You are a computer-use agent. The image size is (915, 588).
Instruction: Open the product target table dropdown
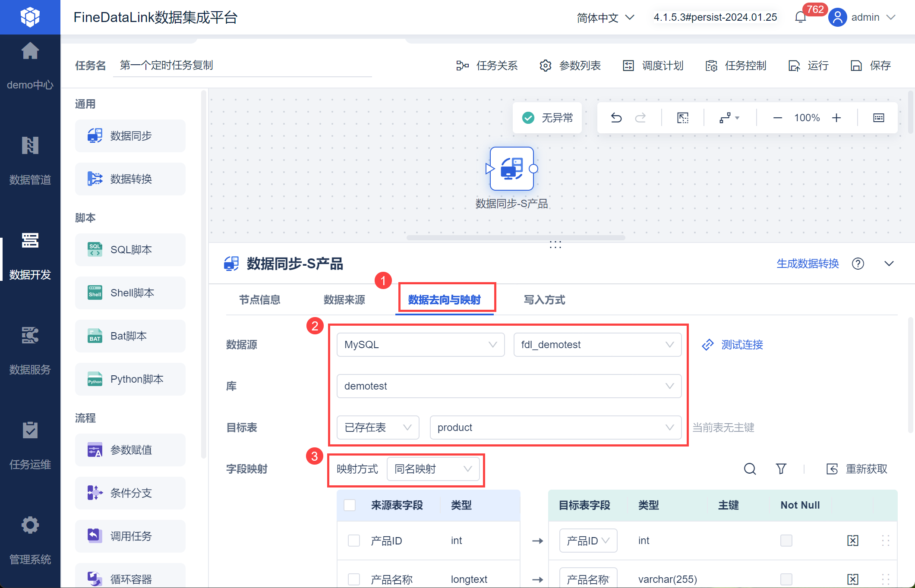[x=555, y=428]
